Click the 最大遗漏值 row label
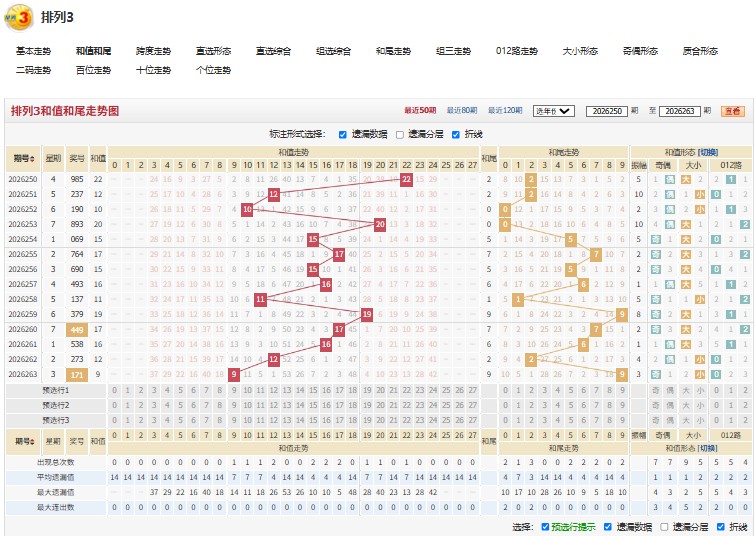The width and height of the screenshot is (756, 536). pyautogui.click(x=56, y=492)
